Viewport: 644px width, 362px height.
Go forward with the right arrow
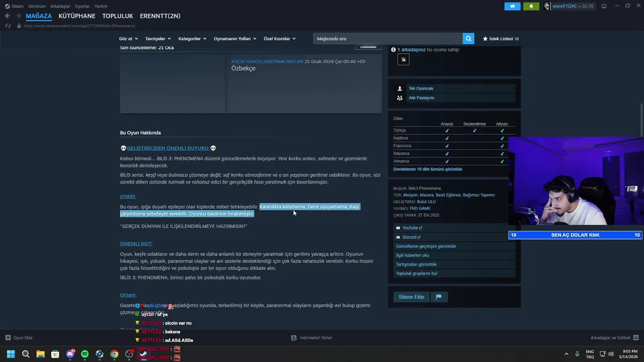pos(18,16)
